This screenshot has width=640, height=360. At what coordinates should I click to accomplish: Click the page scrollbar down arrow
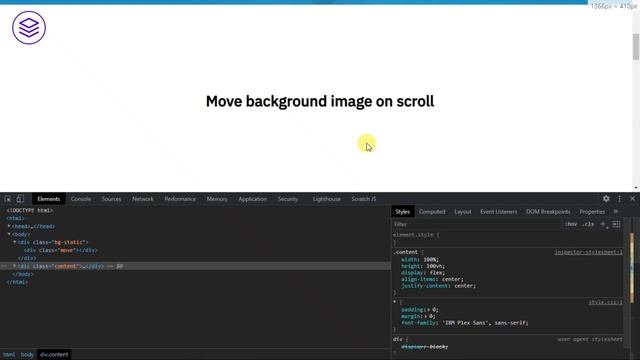pos(636,188)
